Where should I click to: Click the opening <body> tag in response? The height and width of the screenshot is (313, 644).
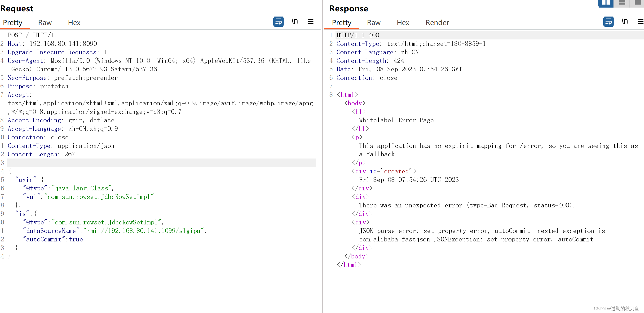pyautogui.click(x=354, y=103)
